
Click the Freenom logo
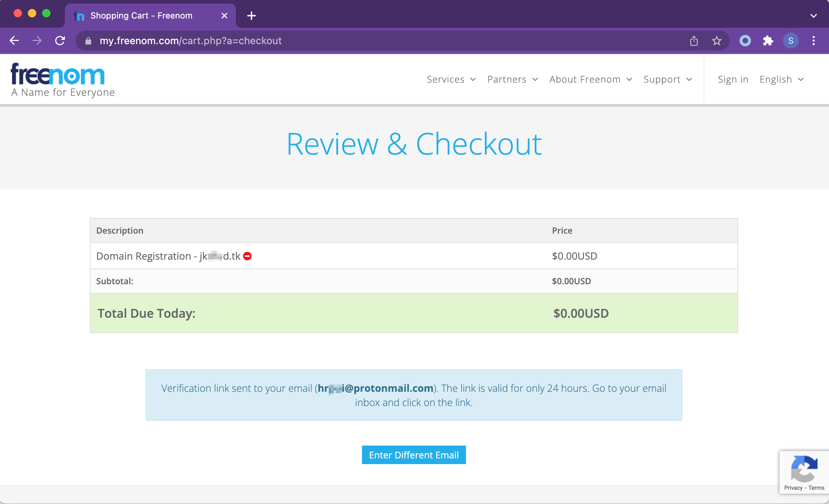pyautogui.click(x=58, y=74)
